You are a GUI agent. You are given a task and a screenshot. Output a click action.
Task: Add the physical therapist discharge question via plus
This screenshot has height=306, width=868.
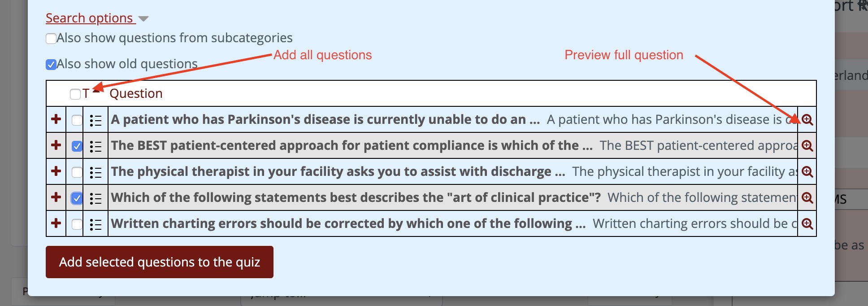[x=56, y=171]
